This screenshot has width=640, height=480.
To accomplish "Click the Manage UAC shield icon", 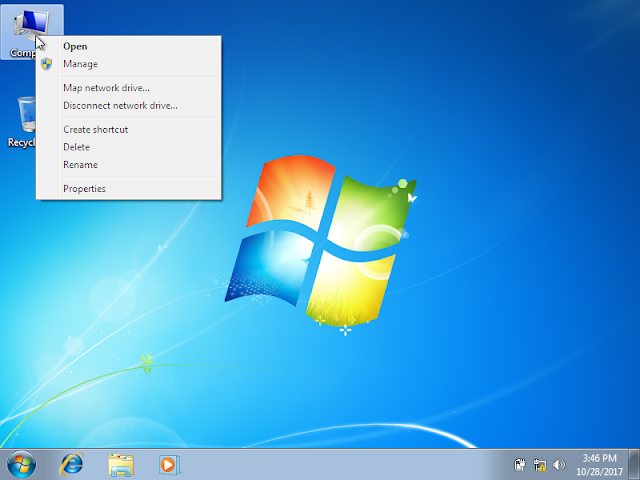I will click(x=47, y=64).
